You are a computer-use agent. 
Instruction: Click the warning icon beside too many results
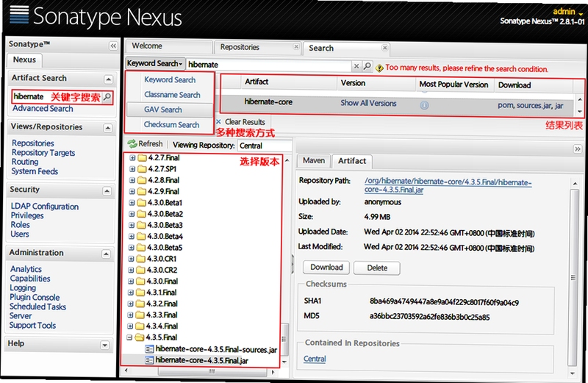(379, 68)
